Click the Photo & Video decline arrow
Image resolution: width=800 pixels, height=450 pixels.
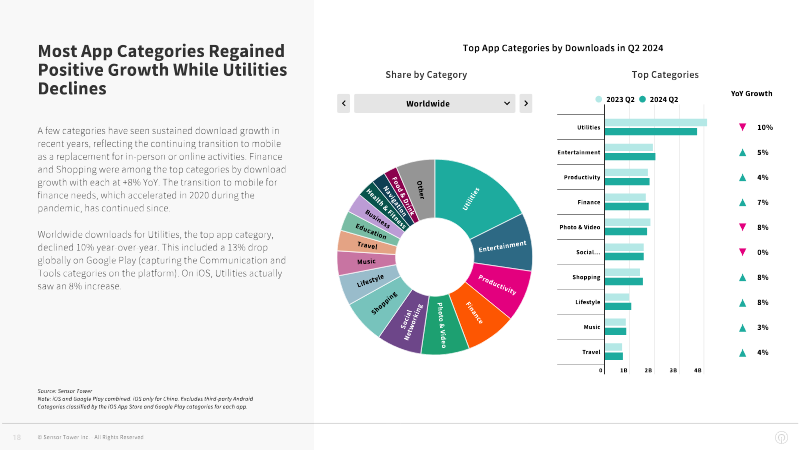(742, 227)
